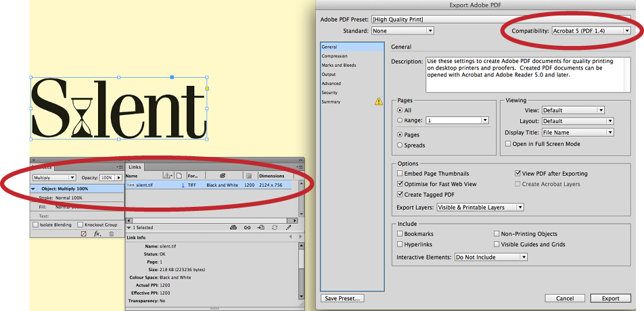This screenshot has height=311, width=644.
Task: Select the General category
Action: click(352, 47)
